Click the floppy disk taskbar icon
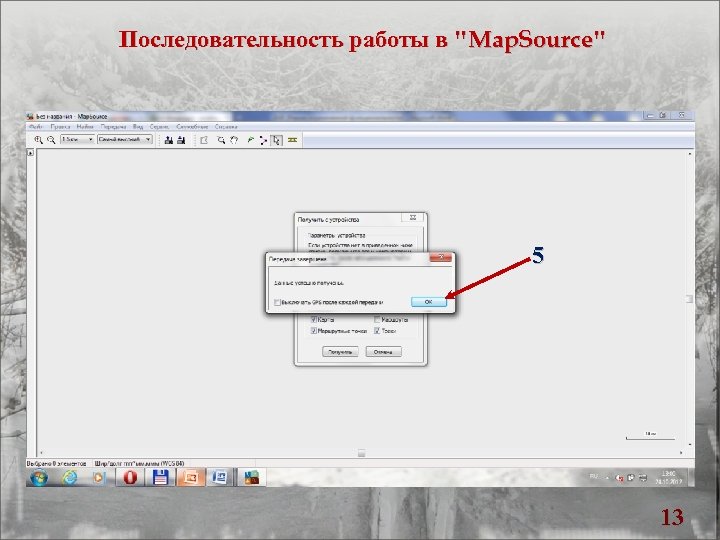 (x=160, y=478)
